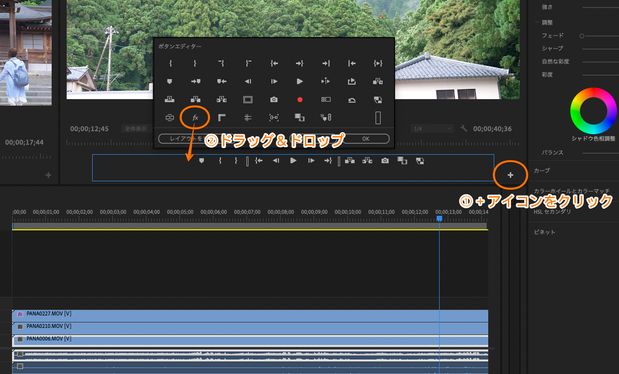619x374 pixels.
Task: Choose Go to Next Marker icon in editor
Action: [x=196, y=81]
